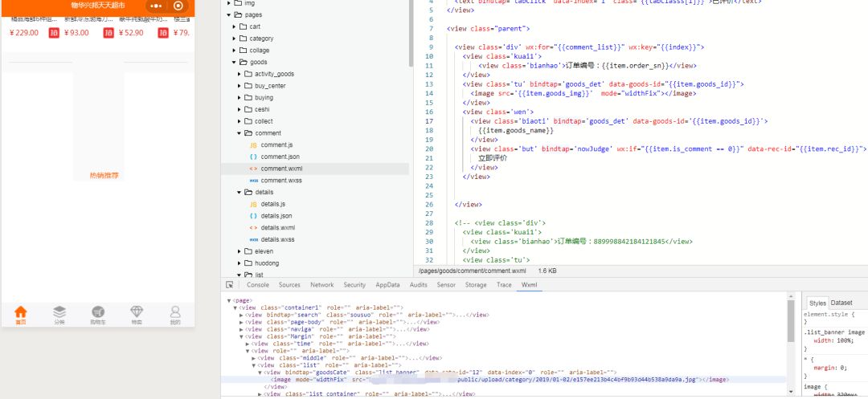
Task: Expand the buying folder arrow
Action: pyautogui.click(x=240, y=97)
